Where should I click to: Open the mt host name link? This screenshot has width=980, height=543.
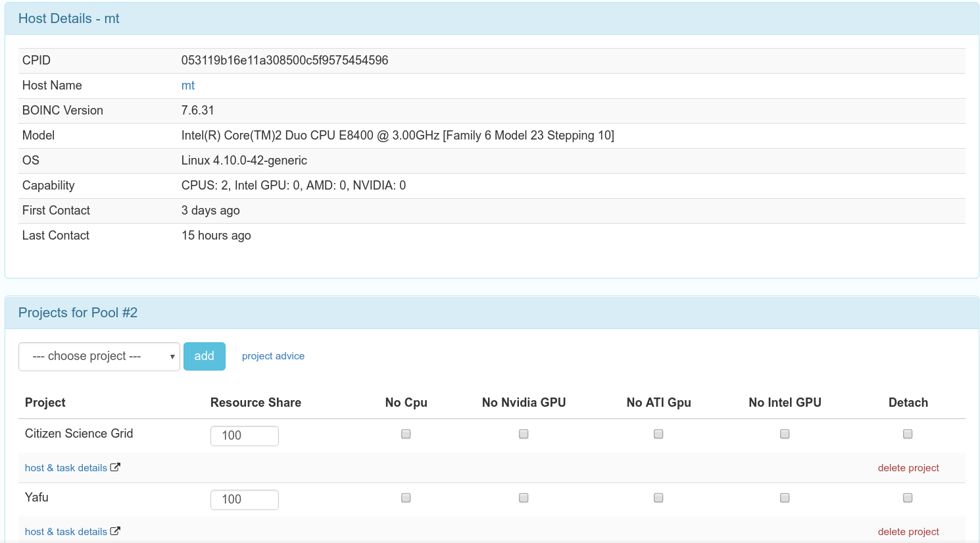pyautogui.click(x=188, y=86)
